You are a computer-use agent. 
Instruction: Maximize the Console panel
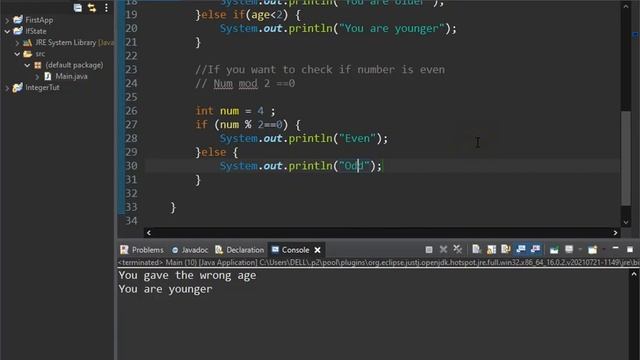[630, 249]
